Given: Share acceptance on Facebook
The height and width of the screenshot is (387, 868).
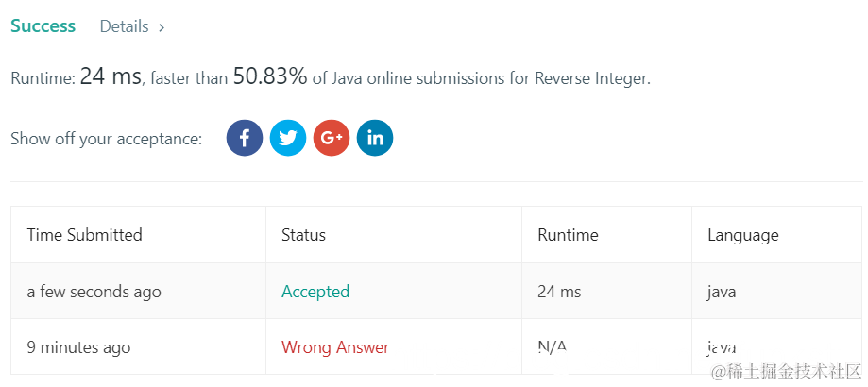Looking at the screenshot, I should pos(244,138).
